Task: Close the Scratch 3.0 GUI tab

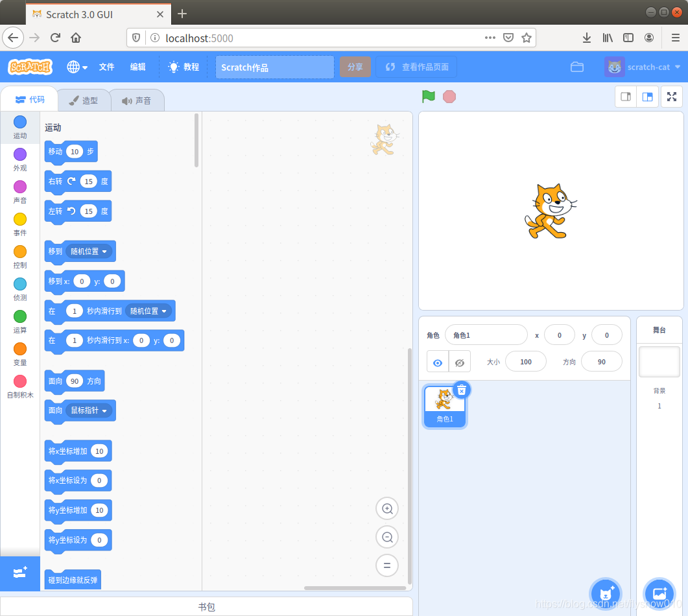Action: (x=160, y=14)
